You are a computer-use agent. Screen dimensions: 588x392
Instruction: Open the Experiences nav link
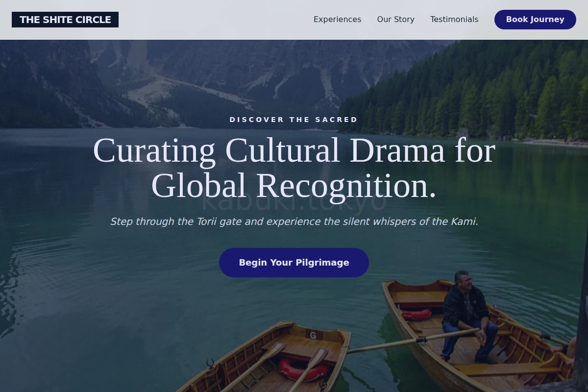[337, 20]
